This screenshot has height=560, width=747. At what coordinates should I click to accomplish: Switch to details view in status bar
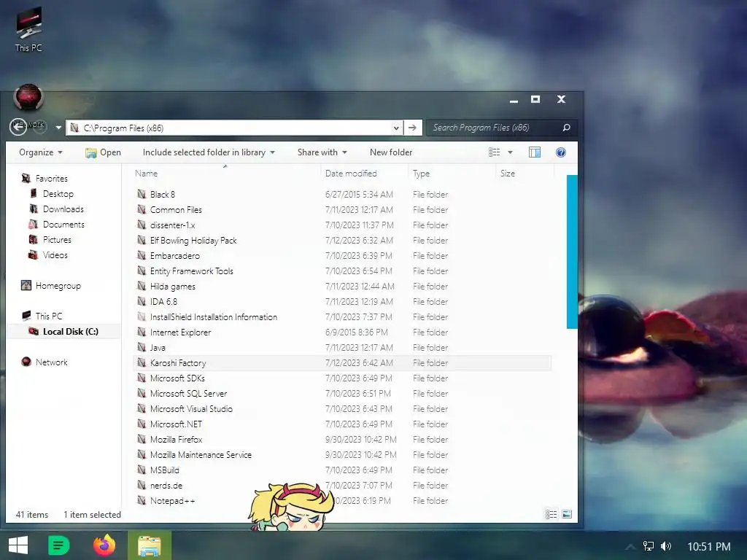coord(551,514)
